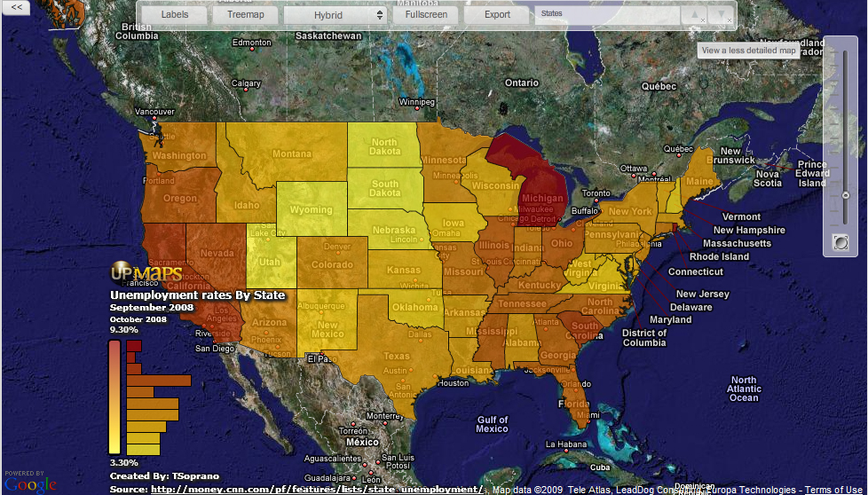Enter Fullscreen mode
868x495 pixels.
[x=425, y=15]
